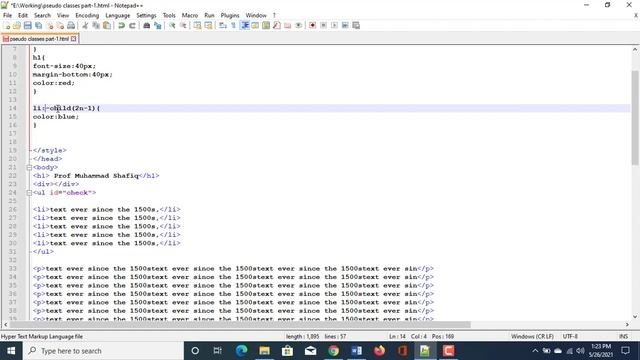Click the taskbar search box
This screenshot has width=640, height=360.
[103, 351]
